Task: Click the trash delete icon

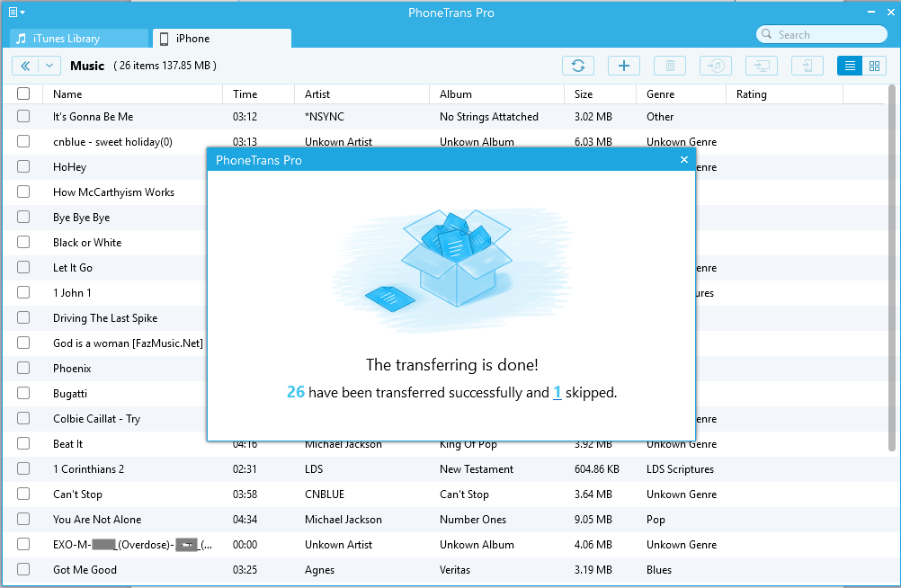Action: pyautogui.click(x=670, y=66)
